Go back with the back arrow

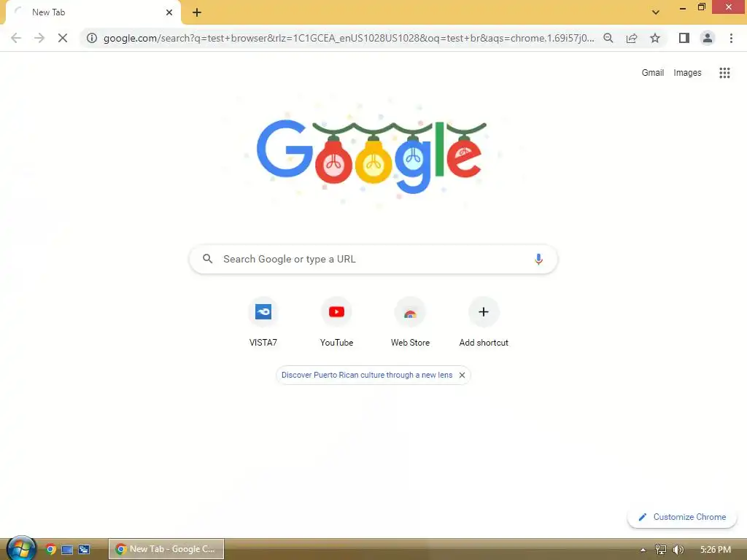point(16,38)
